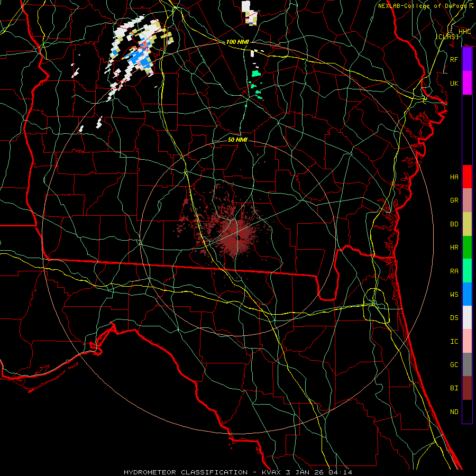Click the GC legend label
Screen dimensions: 476x476
pyautogui.click(x=454, y=365)
